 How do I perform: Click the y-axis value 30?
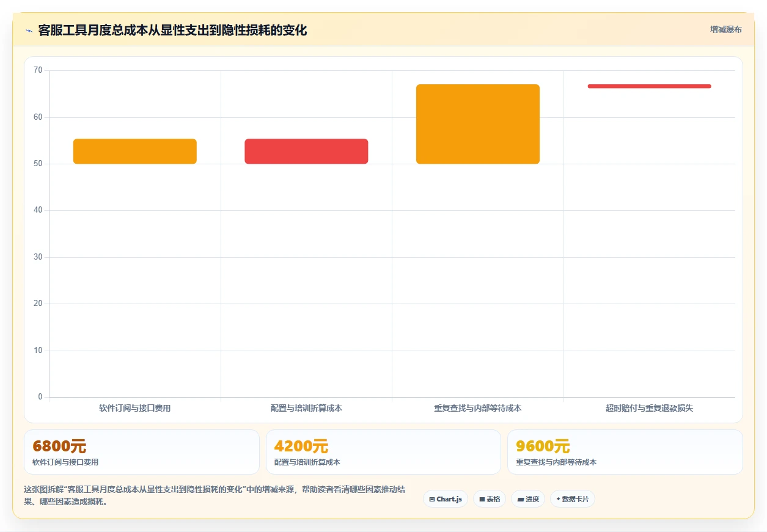coord(38,257)
